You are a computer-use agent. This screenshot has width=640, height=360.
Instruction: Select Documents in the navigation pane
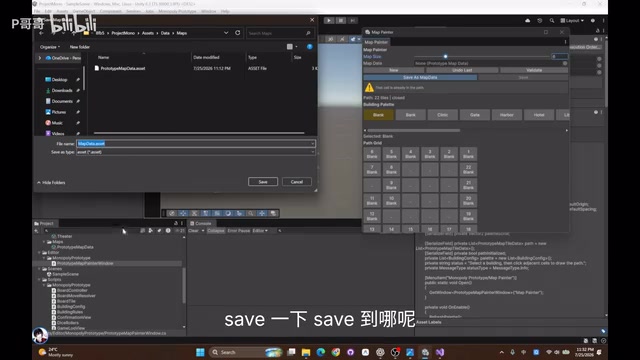click(x=62, y=101)
